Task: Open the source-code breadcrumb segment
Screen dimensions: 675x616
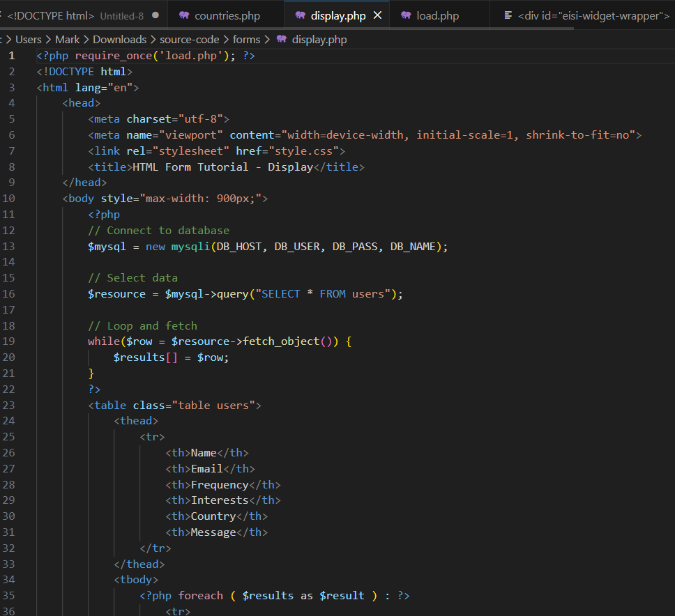Action: [190, 40]
